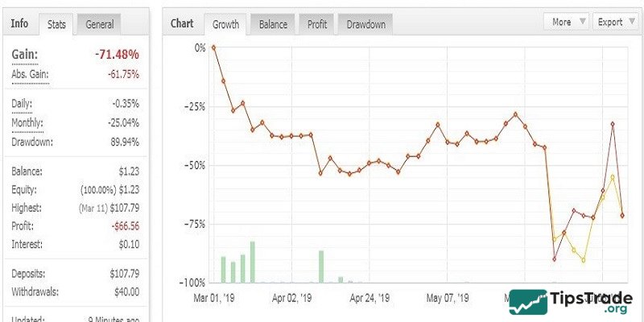Open the Drawdown chart tab

coord(365,24)
